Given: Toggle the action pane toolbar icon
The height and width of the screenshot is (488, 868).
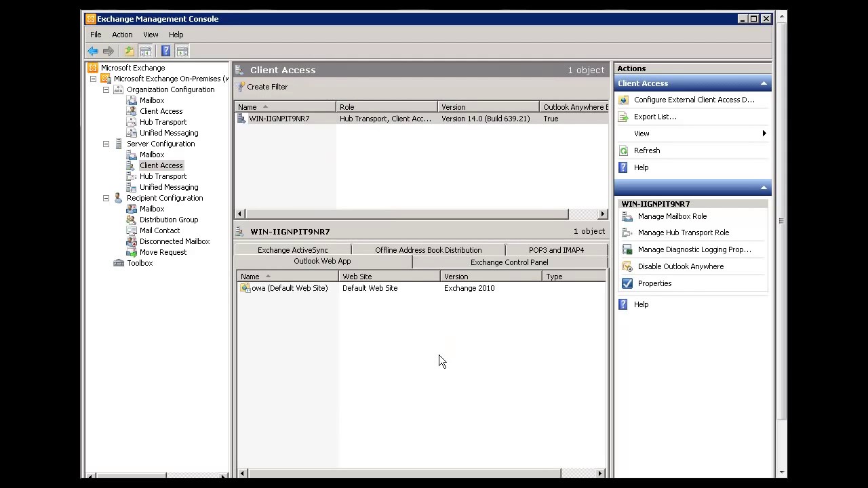Looking at the screenshot, I should coord(182,51).
